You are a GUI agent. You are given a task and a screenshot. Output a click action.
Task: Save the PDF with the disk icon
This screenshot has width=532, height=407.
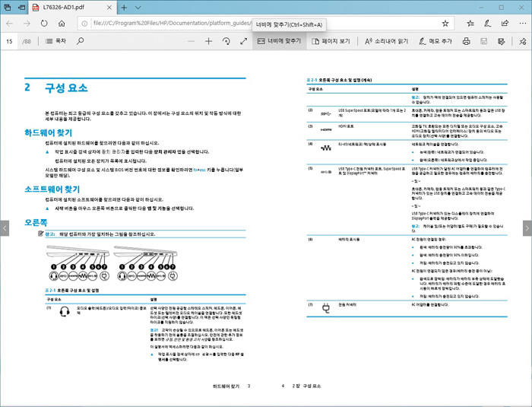tap(484, 41)
